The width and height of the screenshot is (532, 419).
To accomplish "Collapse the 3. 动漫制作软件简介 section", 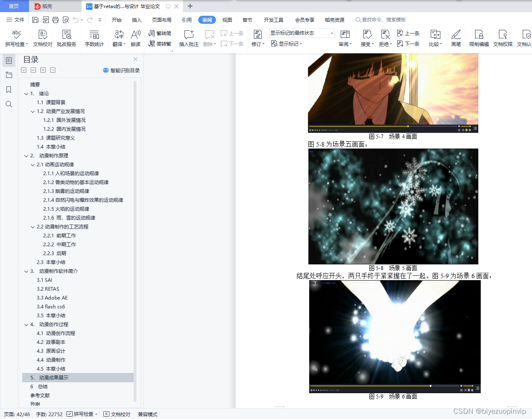I will pos(26,271).
